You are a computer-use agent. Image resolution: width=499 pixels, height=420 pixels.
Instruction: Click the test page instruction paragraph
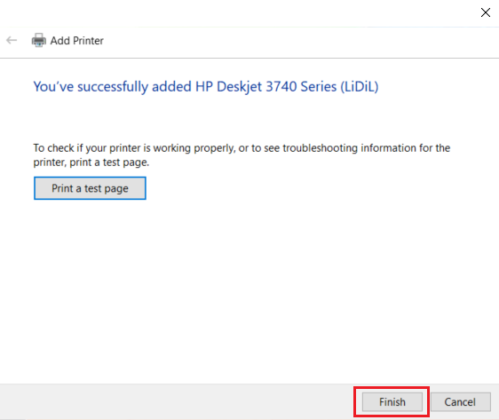[242, 155]
